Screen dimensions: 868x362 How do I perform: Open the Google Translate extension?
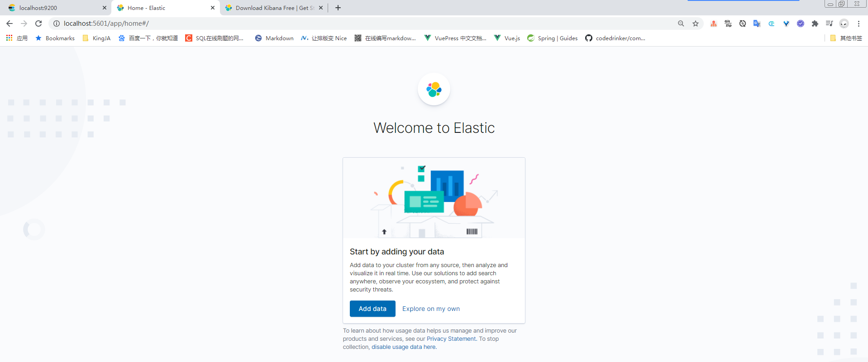tap(757, 24)
